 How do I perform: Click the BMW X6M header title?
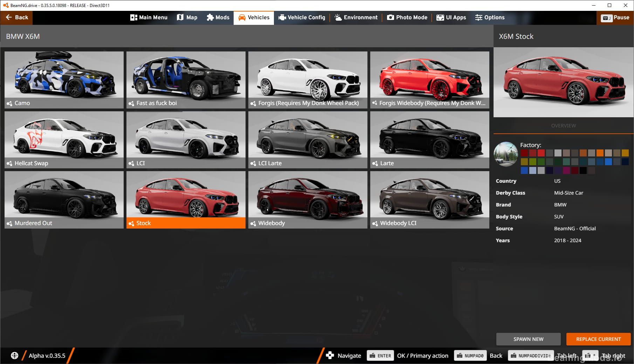coord(23,36)
